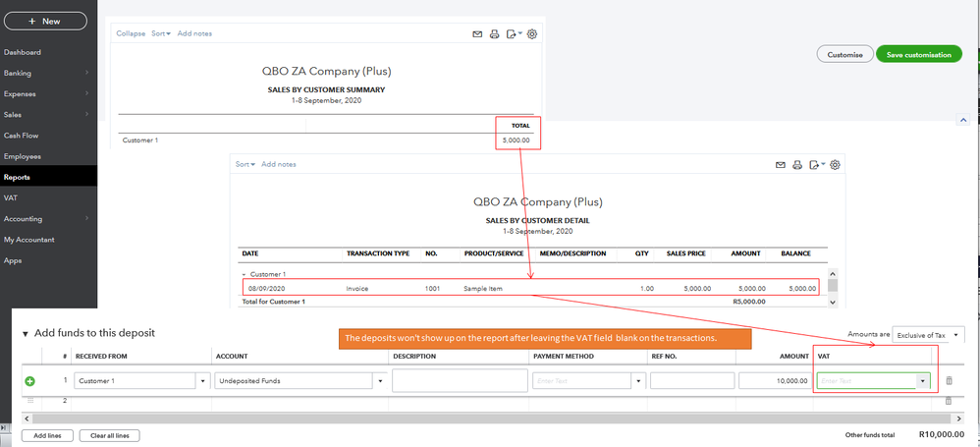980x447 pixels.
Task: Open Dashboard in the sidebar
Action: tap(23, 52)
